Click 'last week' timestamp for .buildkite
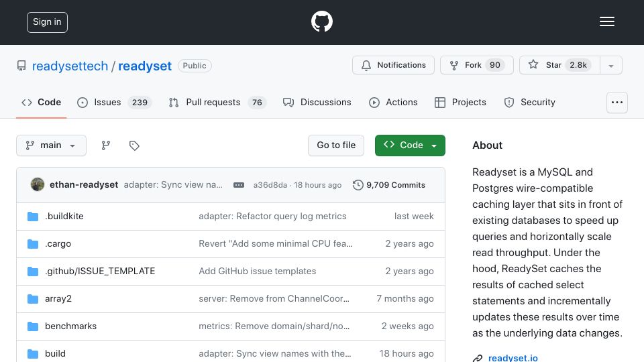Screen dimensions: 644x362 click(414, 217)
